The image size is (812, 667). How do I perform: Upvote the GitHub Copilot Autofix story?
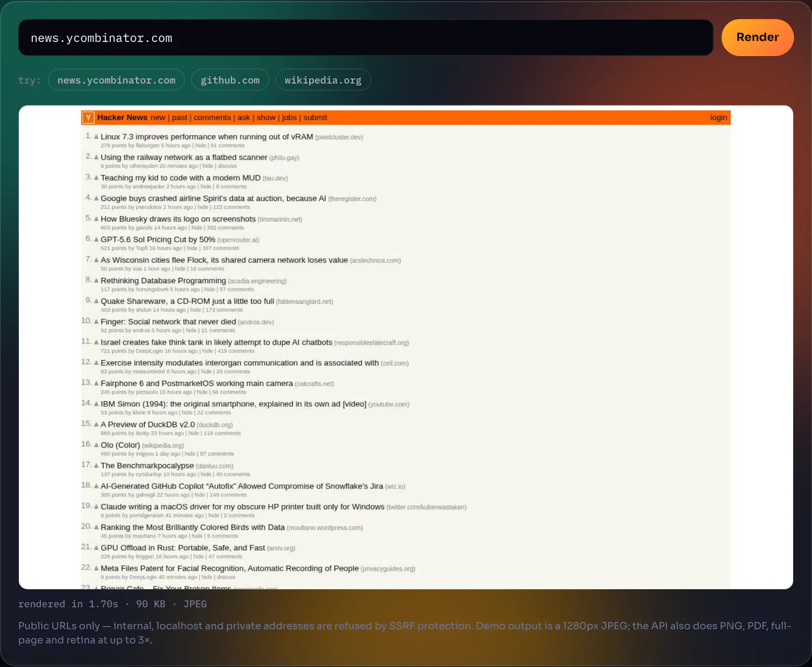(x=96, y=486)
